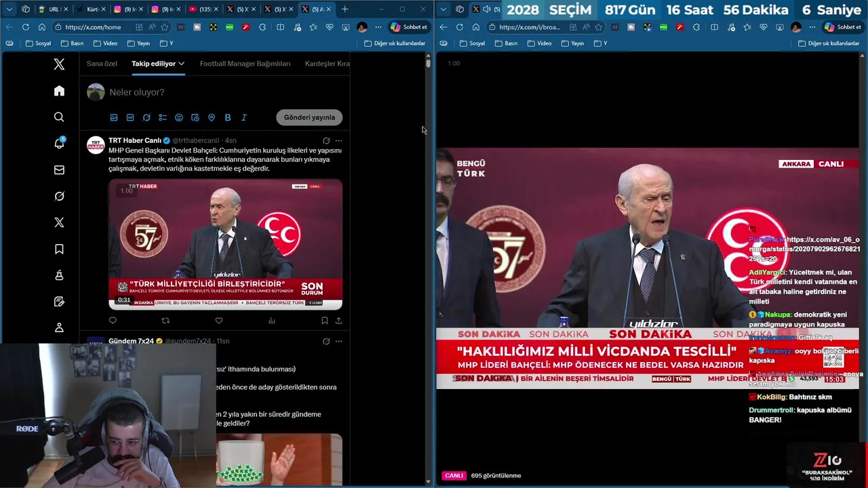This screenshot has width=868, height=488.
Task: Mute the playing X tab audio icon
Action: 486,9
